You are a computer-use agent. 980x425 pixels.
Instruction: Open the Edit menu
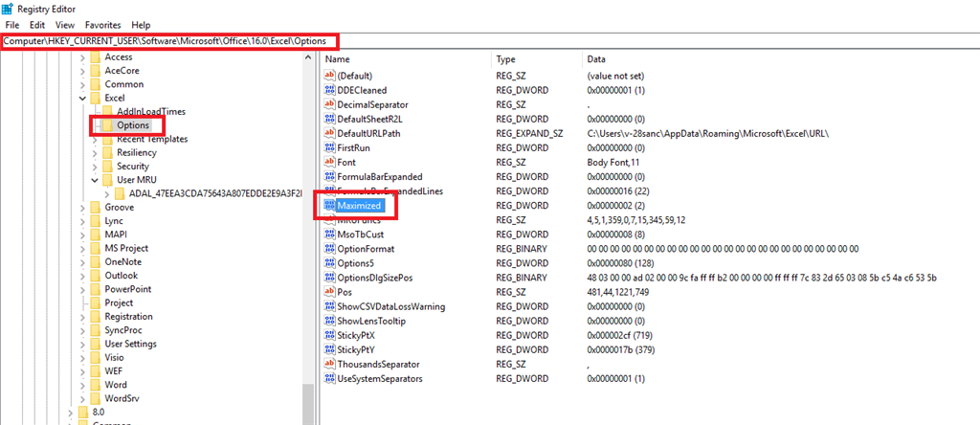pyautogui.click(x=37, y=25)
